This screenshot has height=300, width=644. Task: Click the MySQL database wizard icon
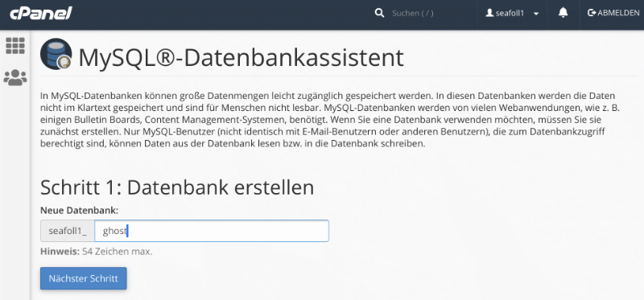(56, 54)
